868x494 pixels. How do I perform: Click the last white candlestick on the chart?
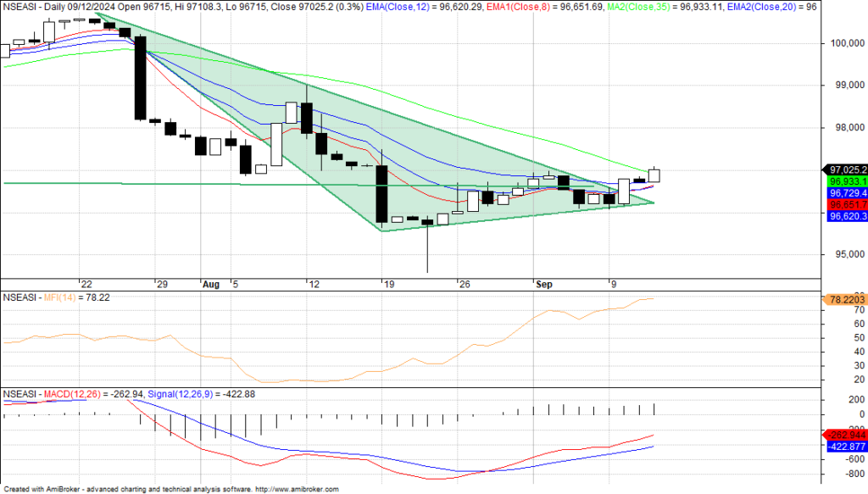point(654,175)
